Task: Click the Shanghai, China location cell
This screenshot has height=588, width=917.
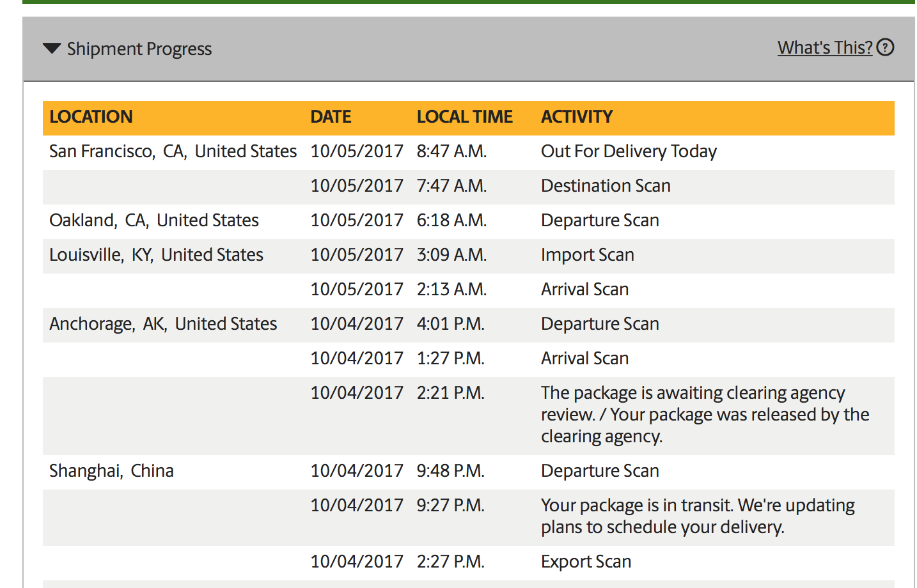Action: click(x=111, y=471)
